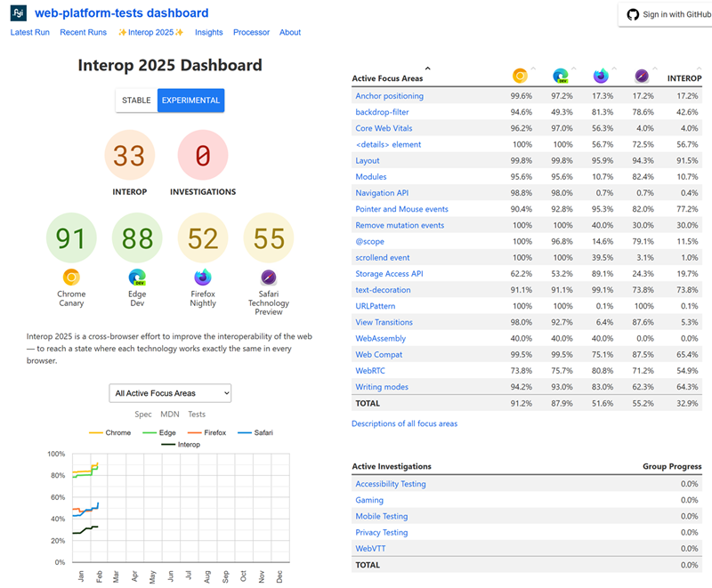Image resolution: width=712 pixels, height=588 pixels.
Task: Open Descriptions of all focus areas link
Action: (404, 423)
